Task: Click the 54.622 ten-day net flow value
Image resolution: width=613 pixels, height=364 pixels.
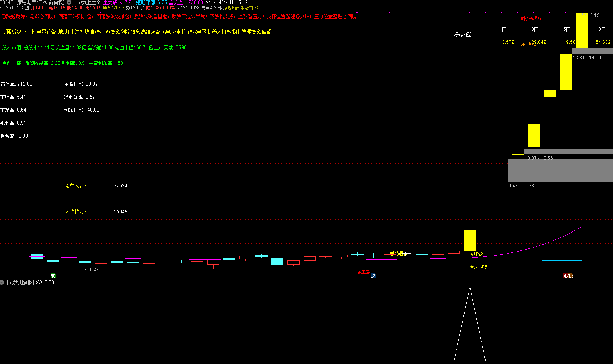Action: pos(603,42)
